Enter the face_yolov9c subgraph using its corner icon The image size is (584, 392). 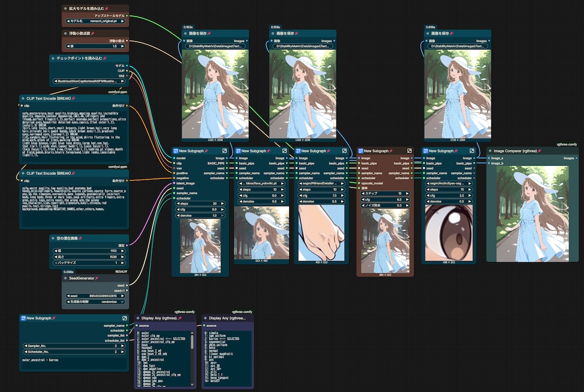[285, 150]
